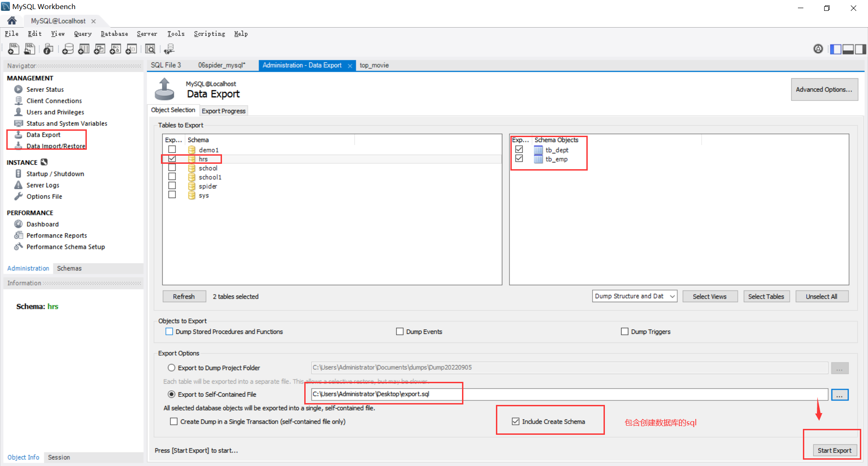Open SQL script file icon
The height and width of the screenshot is (466, 868).
pyautogui.click(x=29, y=49)
